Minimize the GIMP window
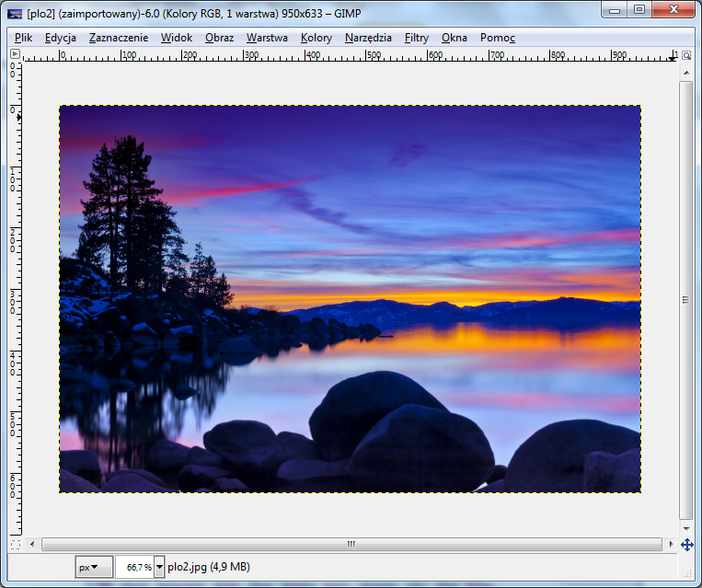Image resolution: width=702 pixels, height=588 pixels. click(x=615, y=10)
